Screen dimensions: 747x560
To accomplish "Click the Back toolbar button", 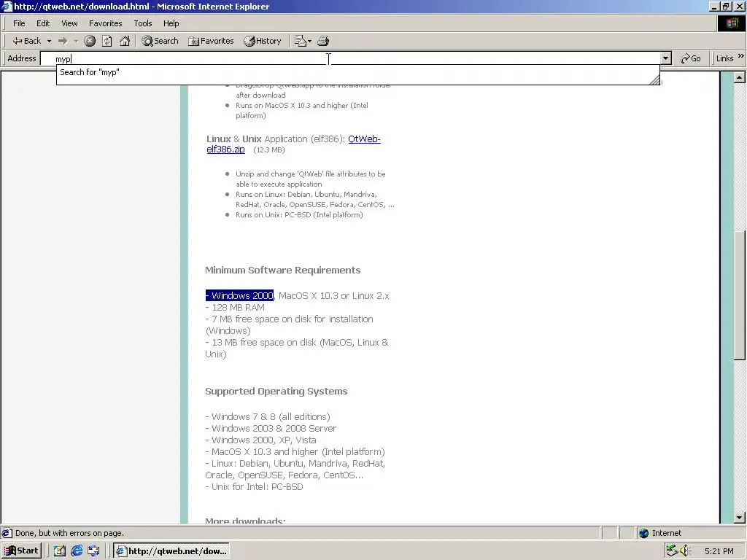I will point(27,41).
